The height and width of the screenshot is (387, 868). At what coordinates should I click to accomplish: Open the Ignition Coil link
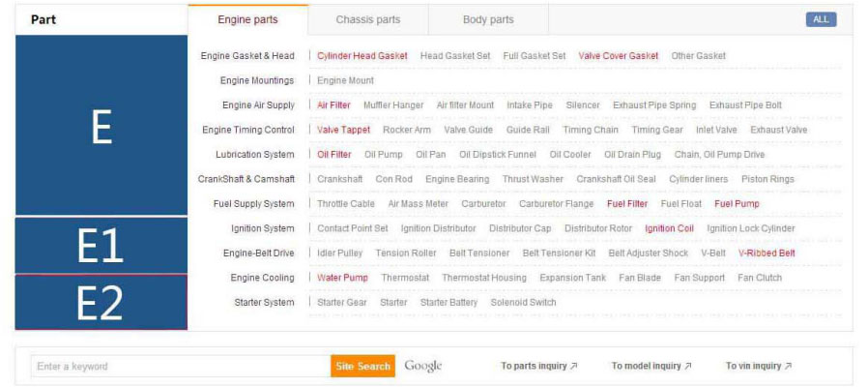point(670,228)
